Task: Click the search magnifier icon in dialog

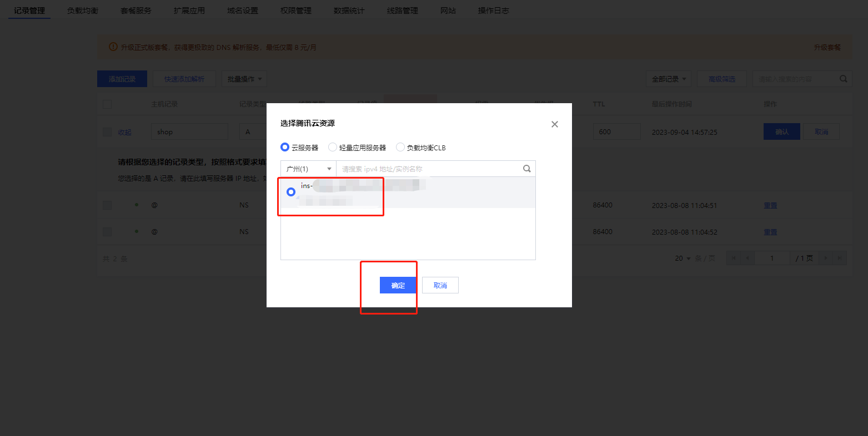Action: coord(526,169)
